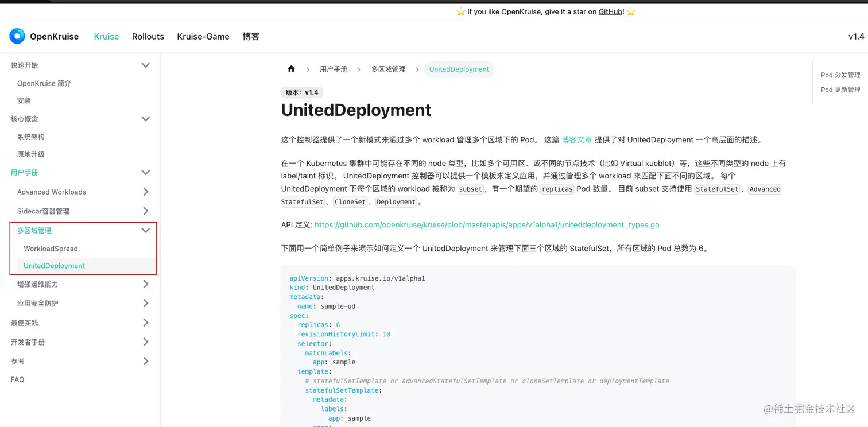
Task: Click the 用户手册 breadcrumb
Action: click(334, 69)
